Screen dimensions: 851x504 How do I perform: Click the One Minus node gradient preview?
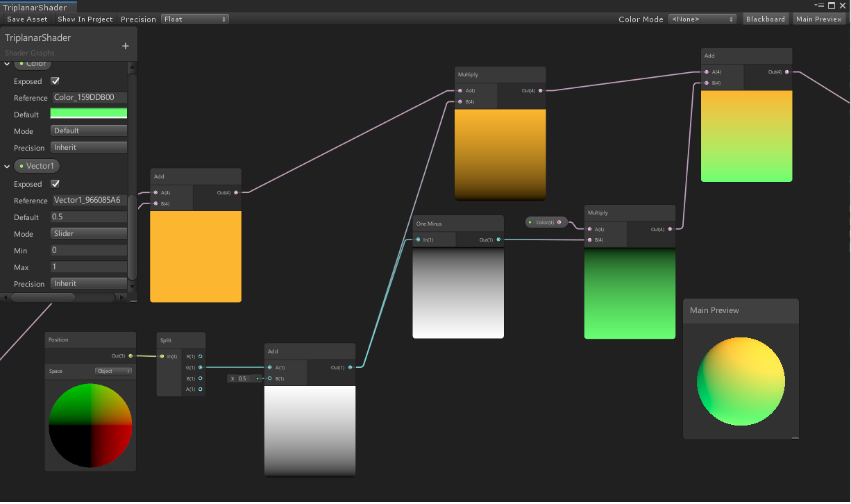click(458, 294)
